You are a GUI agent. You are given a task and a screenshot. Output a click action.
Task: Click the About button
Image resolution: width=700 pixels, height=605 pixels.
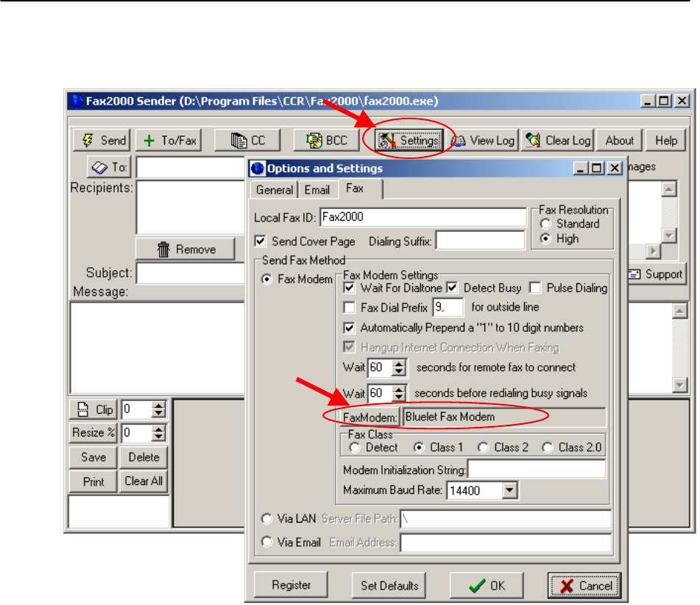[619, 141]
